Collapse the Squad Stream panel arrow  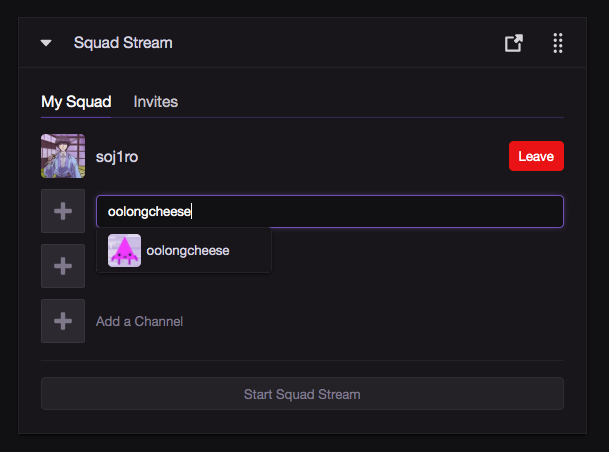point(46,43)
